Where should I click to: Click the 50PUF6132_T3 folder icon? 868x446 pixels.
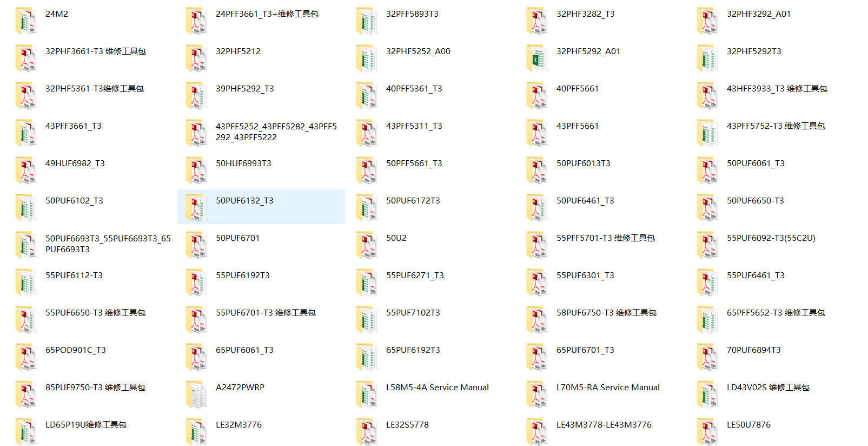pos(196,208)
